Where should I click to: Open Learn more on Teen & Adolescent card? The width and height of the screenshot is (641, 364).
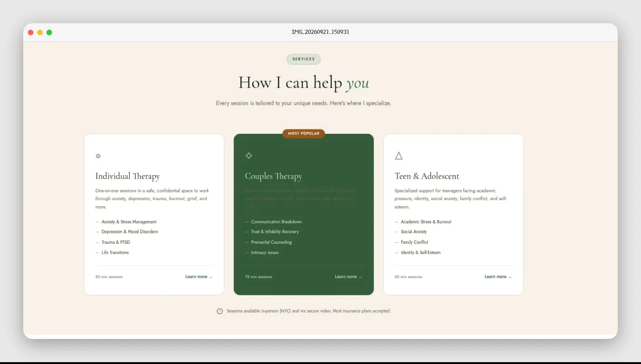pos(498,277)
